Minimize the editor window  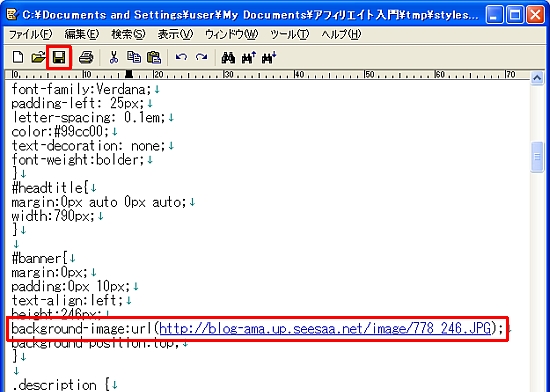pos(495,15)
